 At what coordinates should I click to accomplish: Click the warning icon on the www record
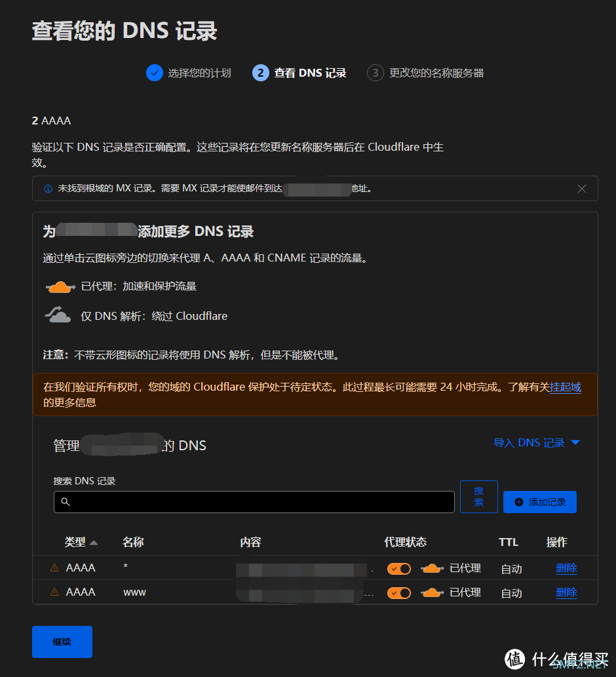[54, 592]
